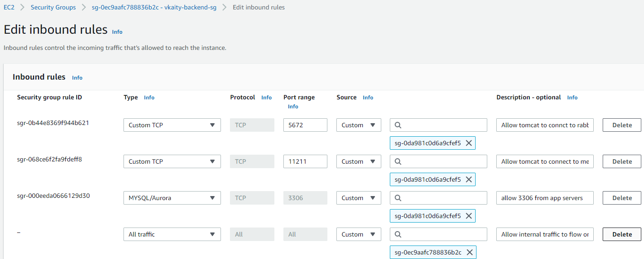Screen dimensions: 644x259
Task: Edit description 'Allow internal traffic to flow or'
Action: [x=545, y=234]
